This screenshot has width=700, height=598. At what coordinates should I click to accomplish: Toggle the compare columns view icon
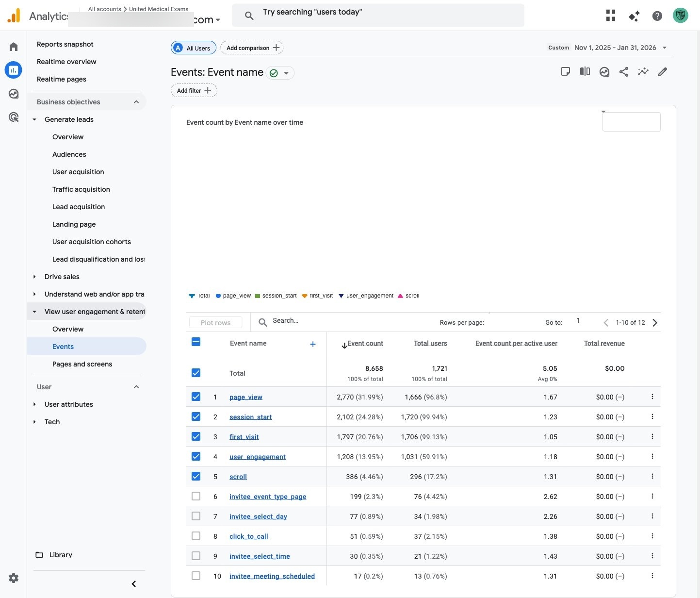pos(585,72)
